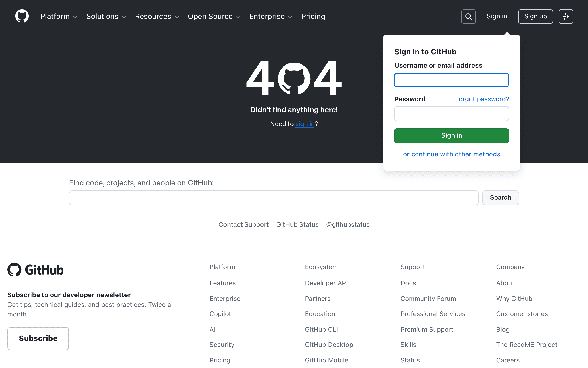Viewport: 588px width, 368px height.
Task: Choose or continue with other methods
Action: tap(451, 154)
